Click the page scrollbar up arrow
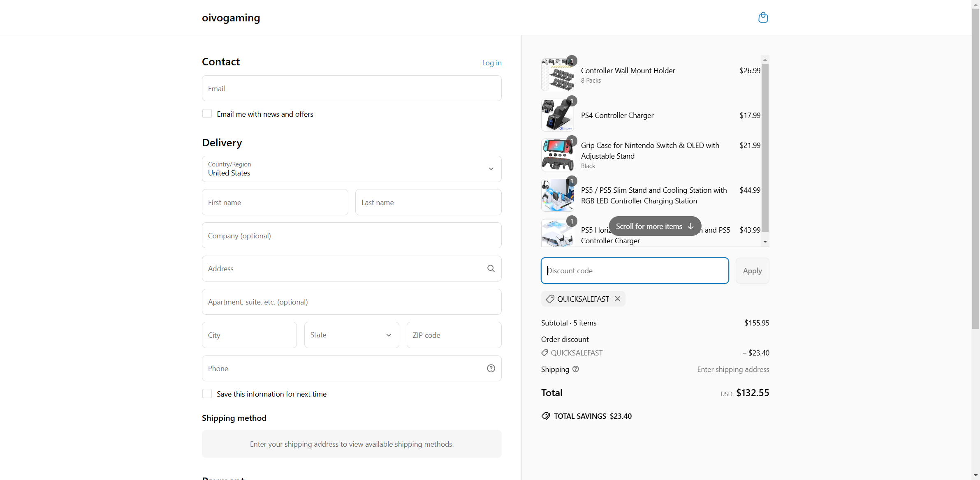The width and height of the screenshot is (980, 480). 975,4
